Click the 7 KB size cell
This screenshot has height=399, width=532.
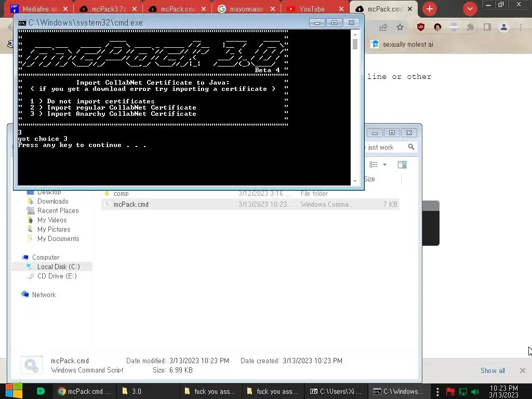pyautogui.click(x=390, y=204)
